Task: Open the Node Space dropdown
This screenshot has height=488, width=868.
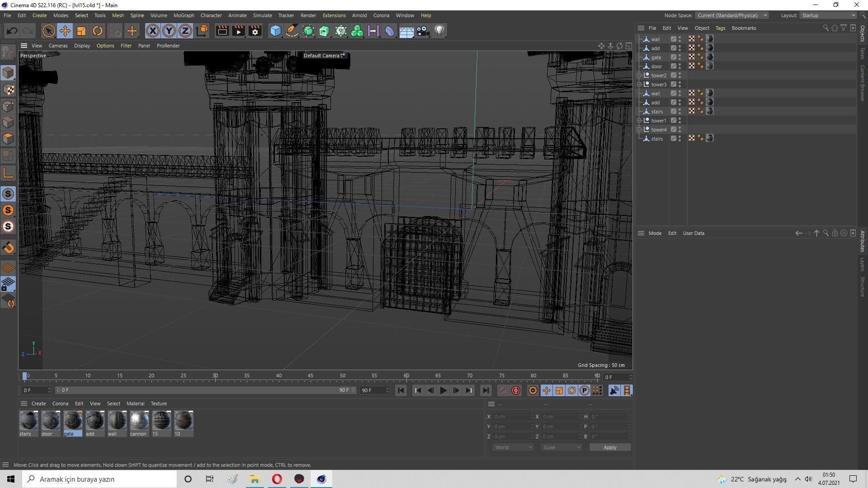Action: [x=731, y=15]
